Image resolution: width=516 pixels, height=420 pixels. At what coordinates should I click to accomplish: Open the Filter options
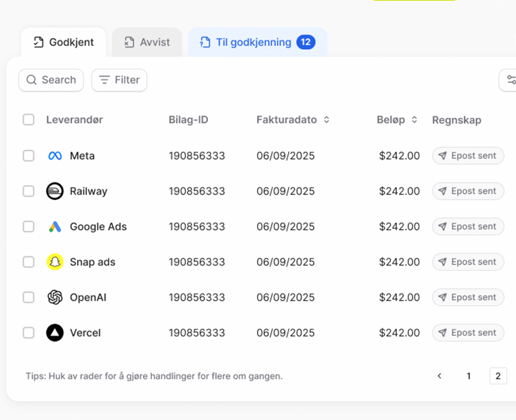coord(119,80)
